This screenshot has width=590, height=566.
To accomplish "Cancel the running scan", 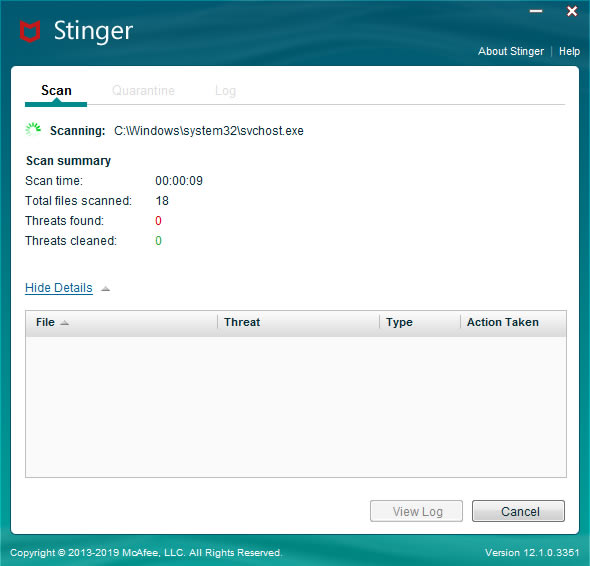I will click(518, 511).
